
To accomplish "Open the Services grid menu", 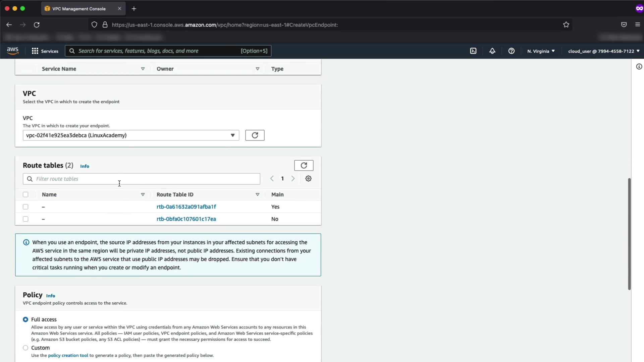I will point(45,51).
